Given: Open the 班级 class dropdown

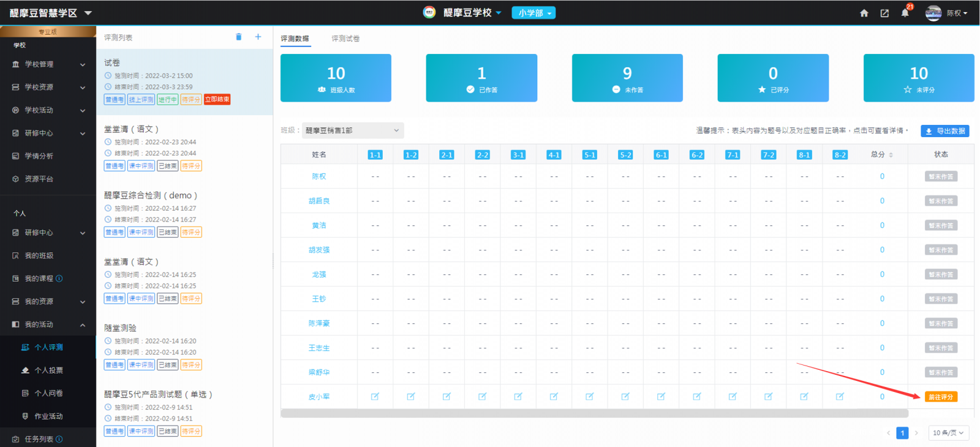Looking at the screenshot, I should click(352, 130).
